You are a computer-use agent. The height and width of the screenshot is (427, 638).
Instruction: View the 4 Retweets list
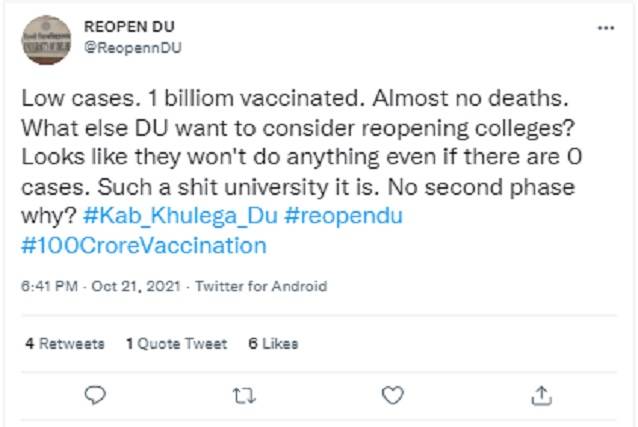[x=65, y=343]
